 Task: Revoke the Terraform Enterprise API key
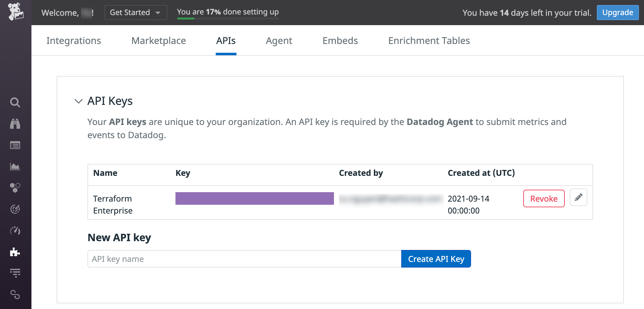pyautogui.click(x=544, y=198)
